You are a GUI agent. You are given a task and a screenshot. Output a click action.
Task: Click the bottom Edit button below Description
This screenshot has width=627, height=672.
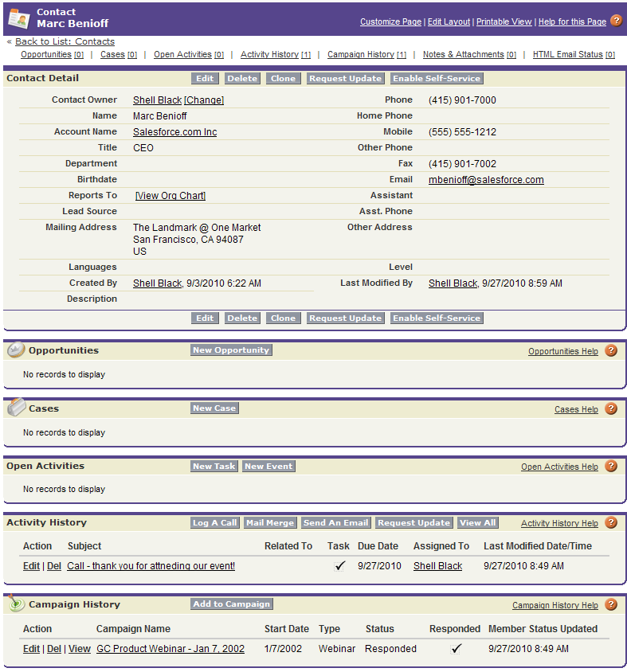point(205,318)
